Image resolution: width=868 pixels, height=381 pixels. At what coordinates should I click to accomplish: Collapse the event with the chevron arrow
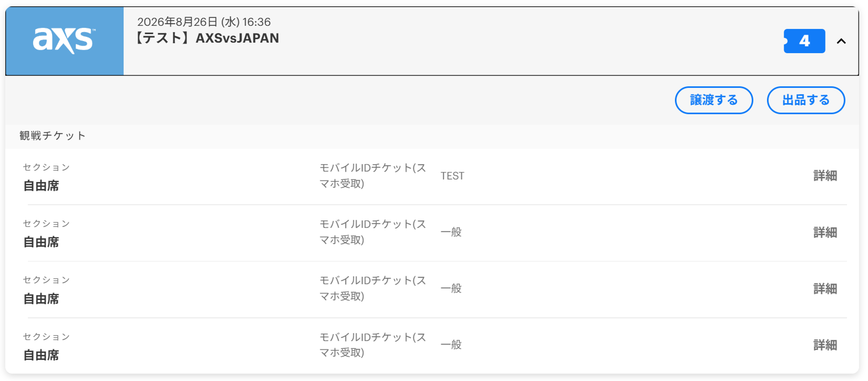(x=841, y=41)
